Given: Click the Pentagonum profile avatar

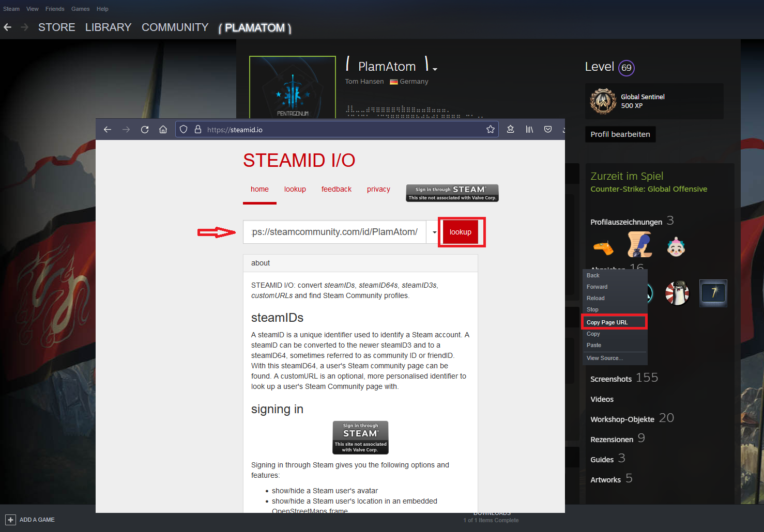Looking at the screenshot, I should (293, 87).
